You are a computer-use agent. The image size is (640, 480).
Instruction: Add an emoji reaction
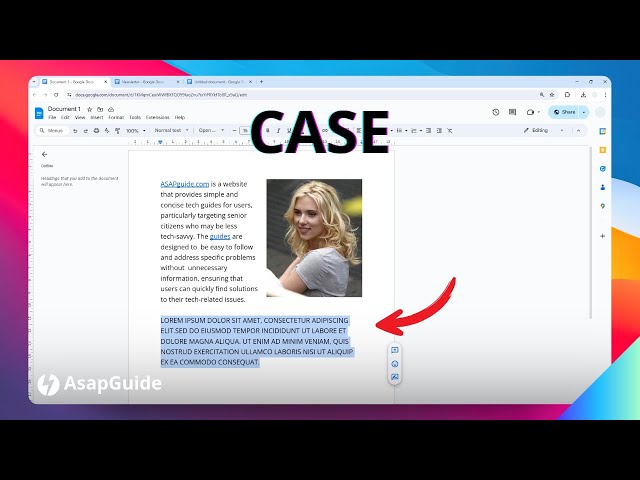(x=395, y=364)
